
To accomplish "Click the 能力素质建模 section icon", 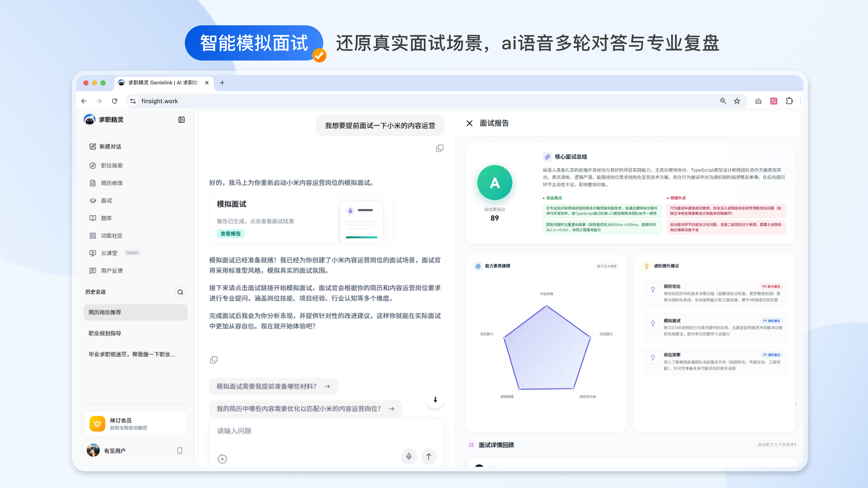I will [x=478, y=266].
